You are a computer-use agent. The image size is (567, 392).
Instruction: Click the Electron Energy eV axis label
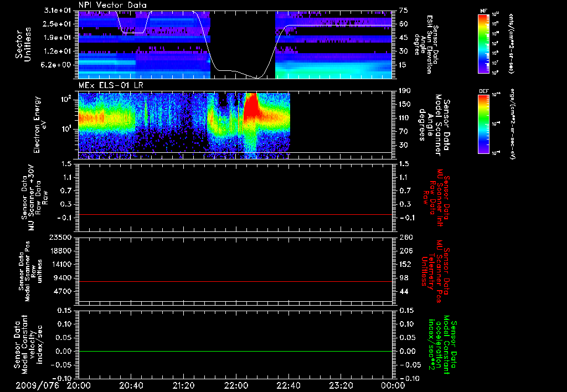[x=40, y=125]
